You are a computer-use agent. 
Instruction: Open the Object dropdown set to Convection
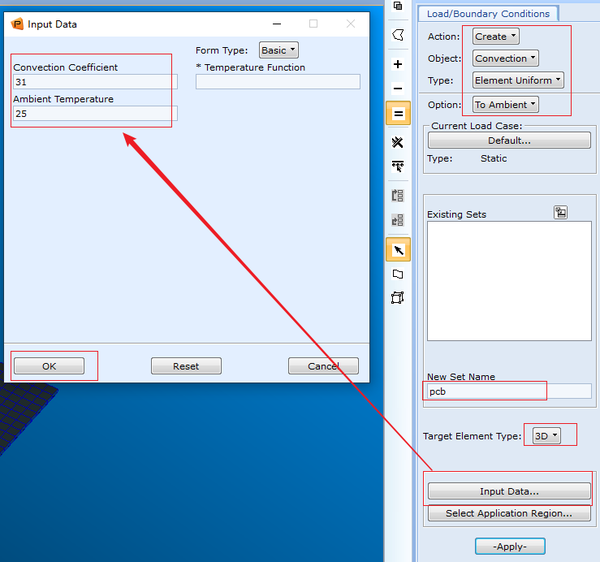505,59
